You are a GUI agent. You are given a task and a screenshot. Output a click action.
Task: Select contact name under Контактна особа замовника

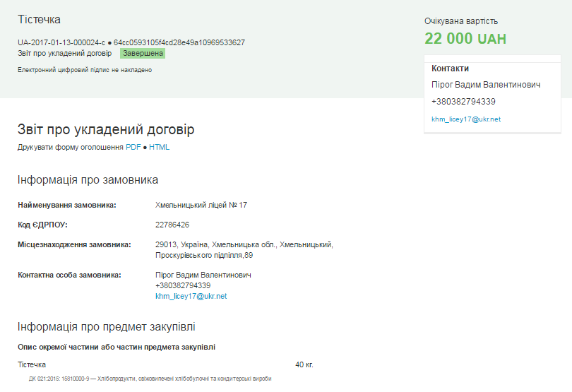[x=203, y=275]
